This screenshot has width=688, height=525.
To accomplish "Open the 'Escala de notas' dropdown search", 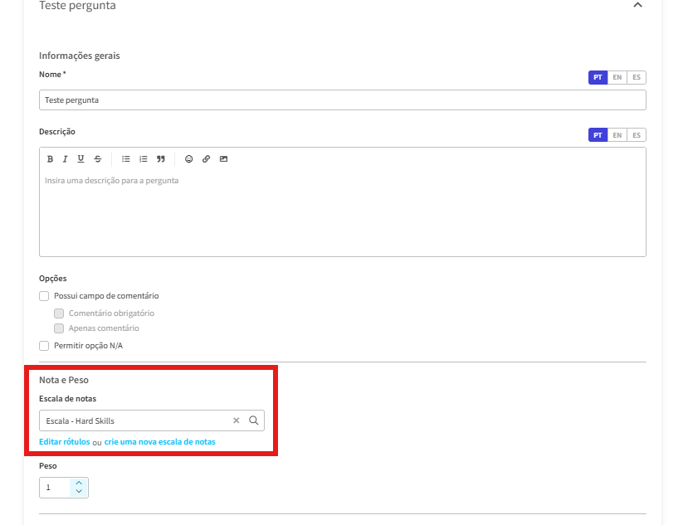I will click(254, 421).
